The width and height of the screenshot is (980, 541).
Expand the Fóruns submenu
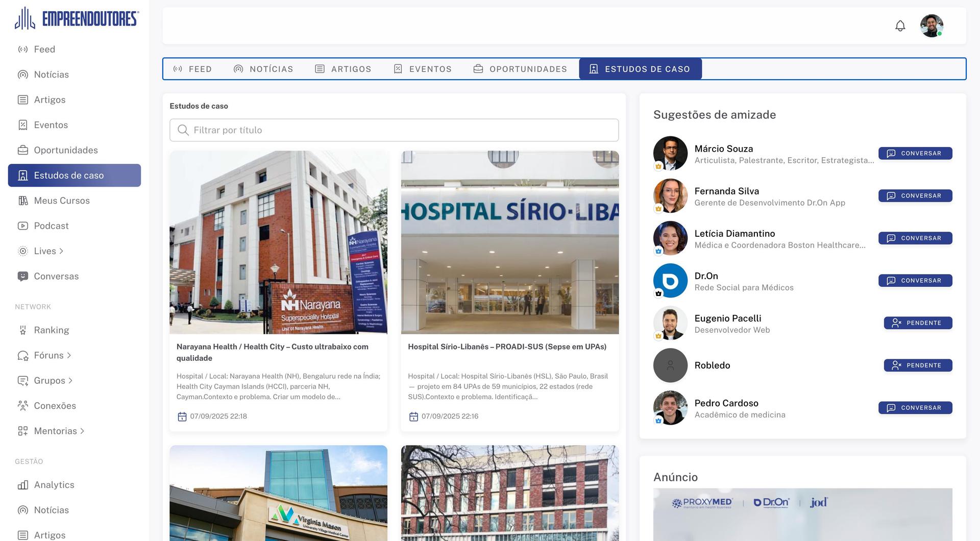click(69, 355)
